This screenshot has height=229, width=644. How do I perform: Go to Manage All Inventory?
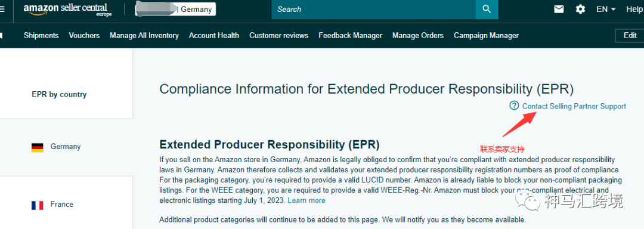pos(144,36)
